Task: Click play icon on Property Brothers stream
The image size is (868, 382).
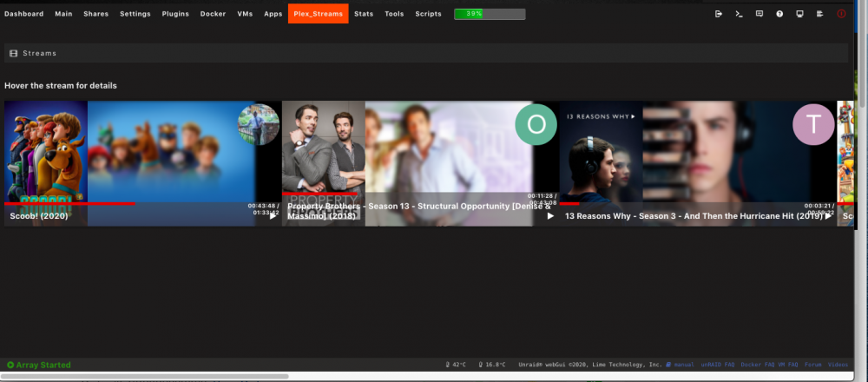Action: pyautogui.click(x=550, y=216)
